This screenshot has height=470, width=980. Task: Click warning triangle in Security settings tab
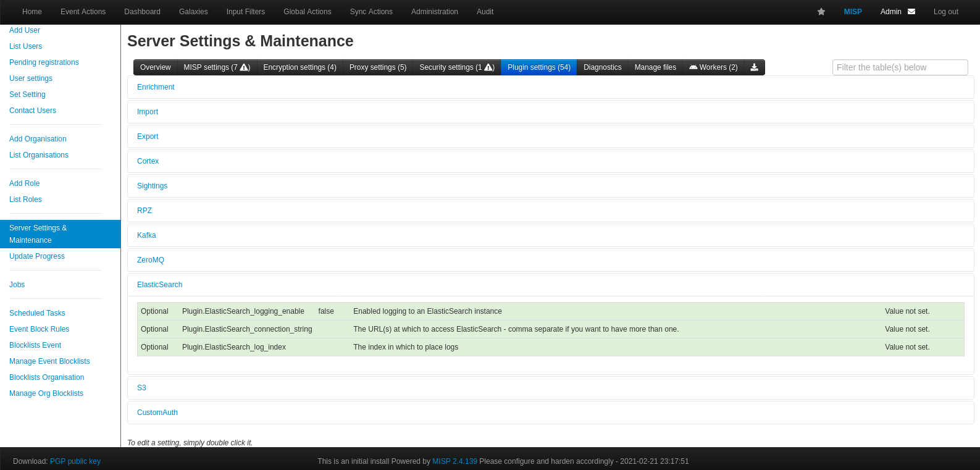pos(489,67)
